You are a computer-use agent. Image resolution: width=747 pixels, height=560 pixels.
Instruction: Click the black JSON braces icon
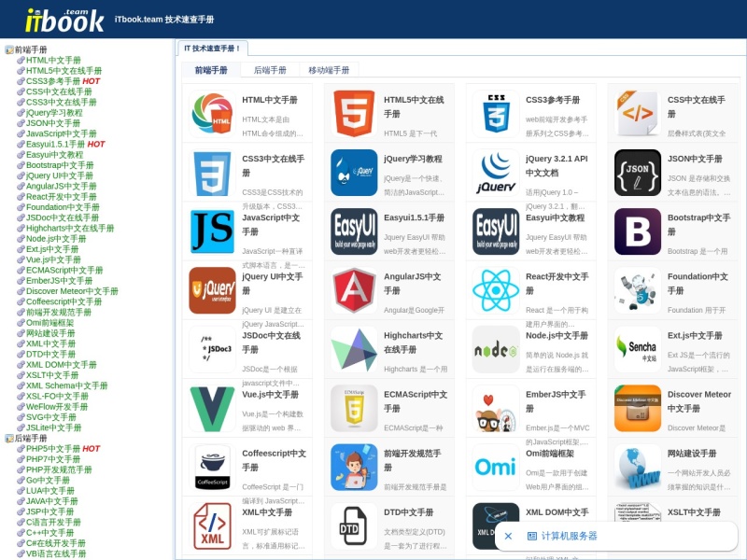(x=638, y=173)
